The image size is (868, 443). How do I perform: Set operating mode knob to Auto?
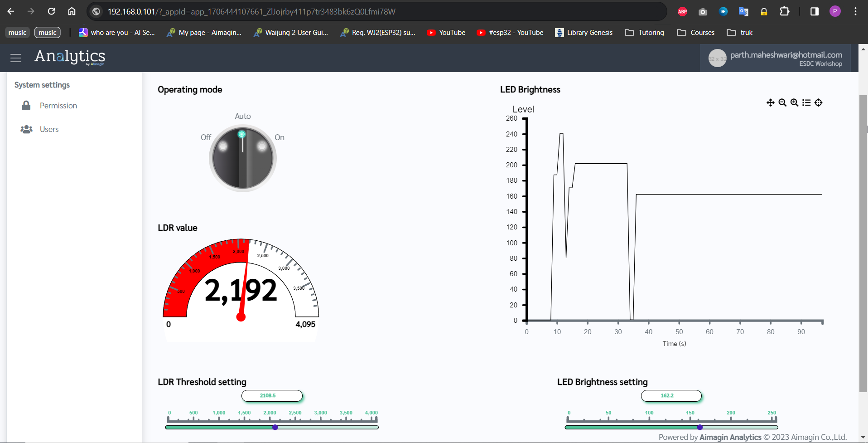click(x=243, y=116)
